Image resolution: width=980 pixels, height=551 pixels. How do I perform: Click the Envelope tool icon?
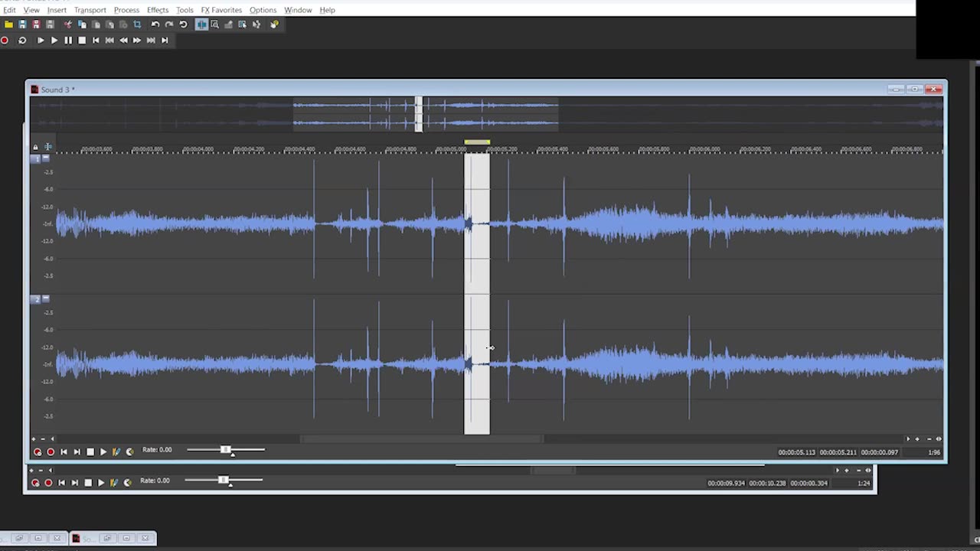[x=256, y=24]
